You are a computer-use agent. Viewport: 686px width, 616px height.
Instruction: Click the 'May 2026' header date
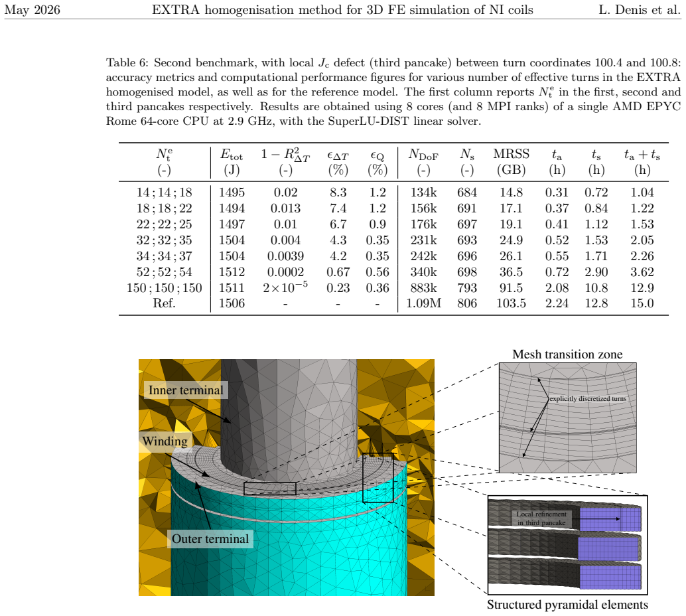33,10
